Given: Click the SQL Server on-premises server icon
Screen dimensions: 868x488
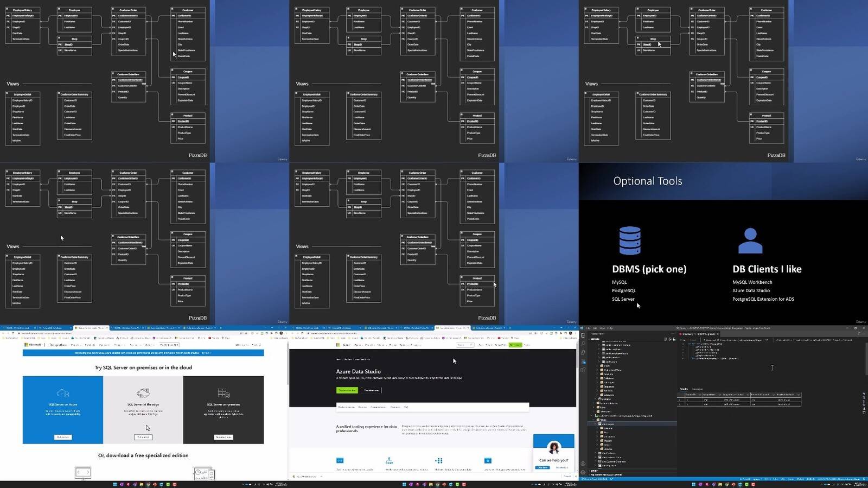Looking at the screenshot, I should 224,393.
